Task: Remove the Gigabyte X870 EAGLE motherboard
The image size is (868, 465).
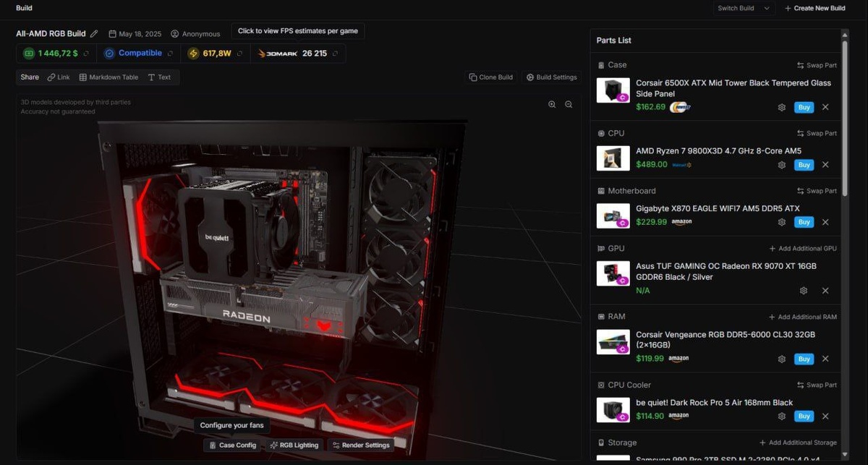Action: (x=825, y=222)
